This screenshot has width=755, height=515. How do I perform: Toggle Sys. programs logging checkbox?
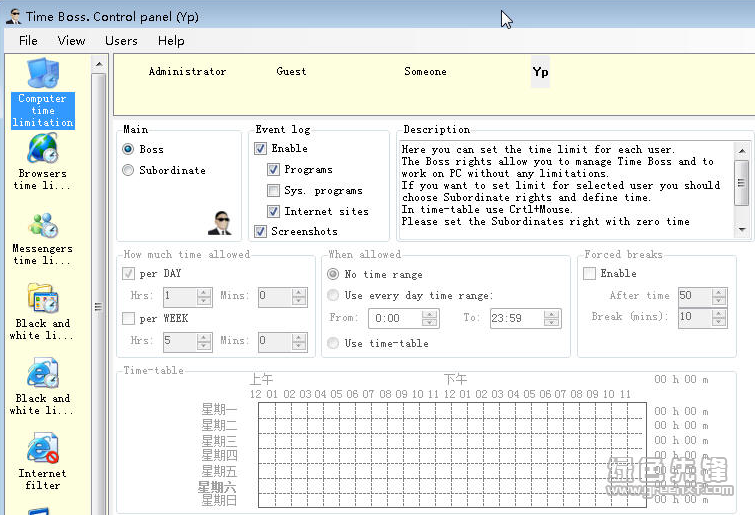pyautogui.click(x=273, y=191)
